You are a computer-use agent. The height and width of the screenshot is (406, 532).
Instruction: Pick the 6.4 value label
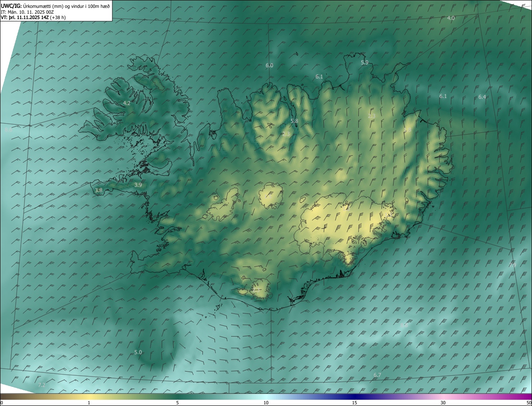coord(482,97)
